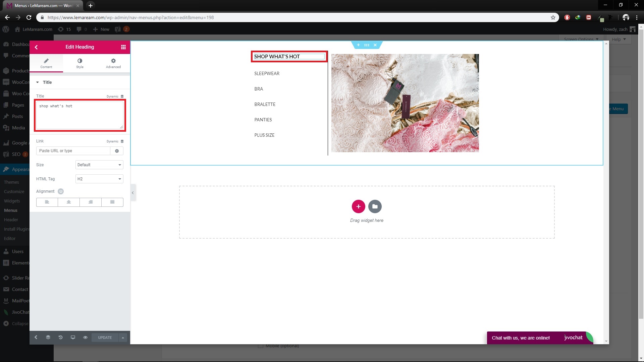Image resolution: width=644 pixels, height=362 pixels.
Task: Open the Navigator layers icon
Action: tap(48, 338)
